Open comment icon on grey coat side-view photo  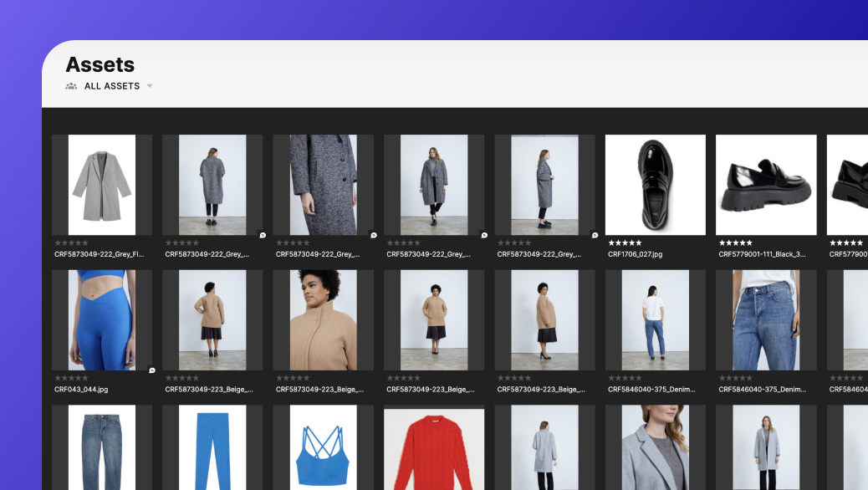click(x=595, y=236)
